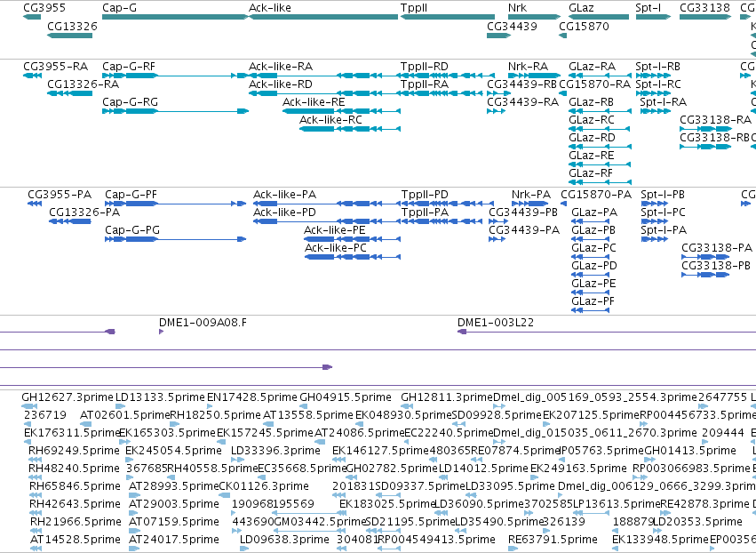Select transcript GLaz-RD
Image resolution: width=756 pixels, height=553 pixels.
(592, 138)
